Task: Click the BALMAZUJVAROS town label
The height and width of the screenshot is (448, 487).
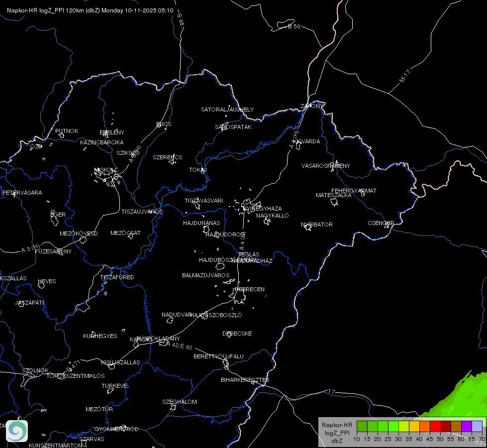Action: (206, 275)
